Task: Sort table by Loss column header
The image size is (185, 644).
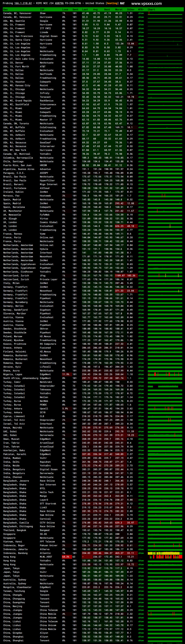Action: (x=65, y=10)
